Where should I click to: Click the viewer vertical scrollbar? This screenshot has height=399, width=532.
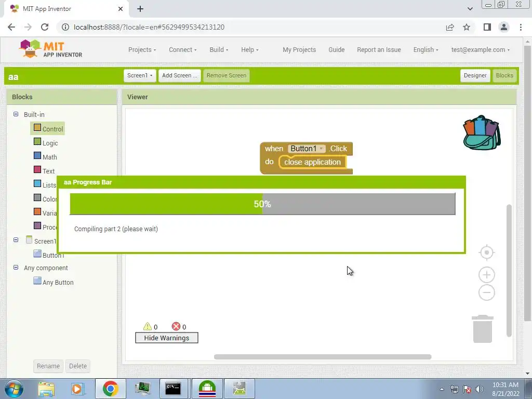tap(509, 270)
